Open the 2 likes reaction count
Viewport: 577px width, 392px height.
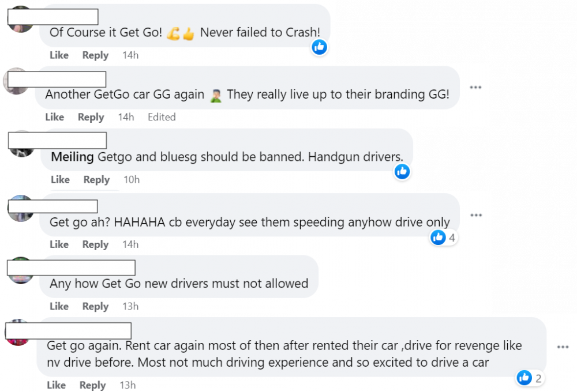(x=530, y=378)
